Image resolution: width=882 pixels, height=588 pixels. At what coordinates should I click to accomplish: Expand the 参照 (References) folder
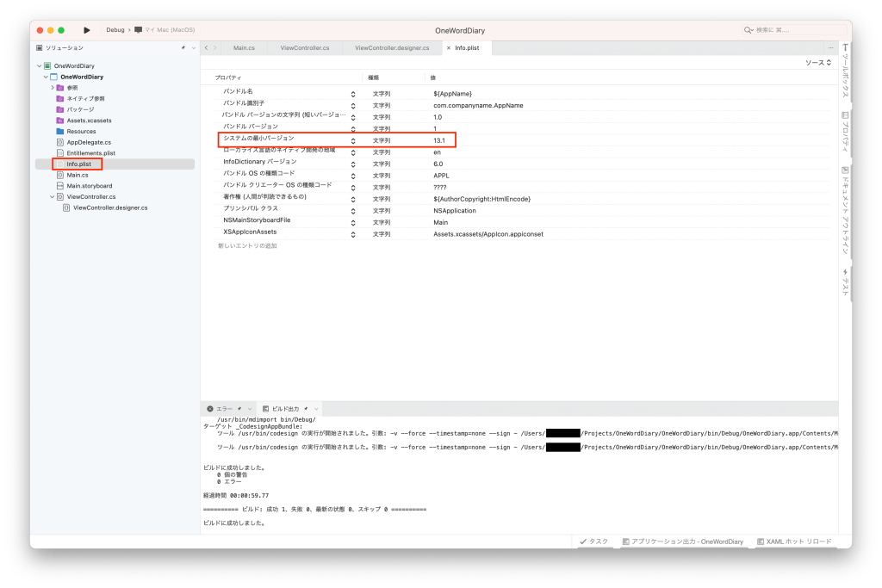pos(52,87)
